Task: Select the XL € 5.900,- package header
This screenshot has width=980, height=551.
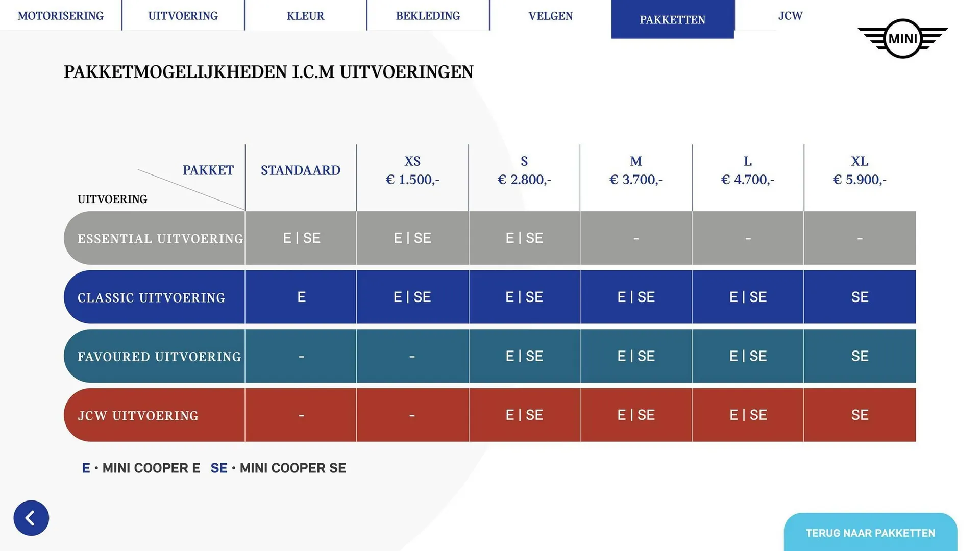Action: 860,170
